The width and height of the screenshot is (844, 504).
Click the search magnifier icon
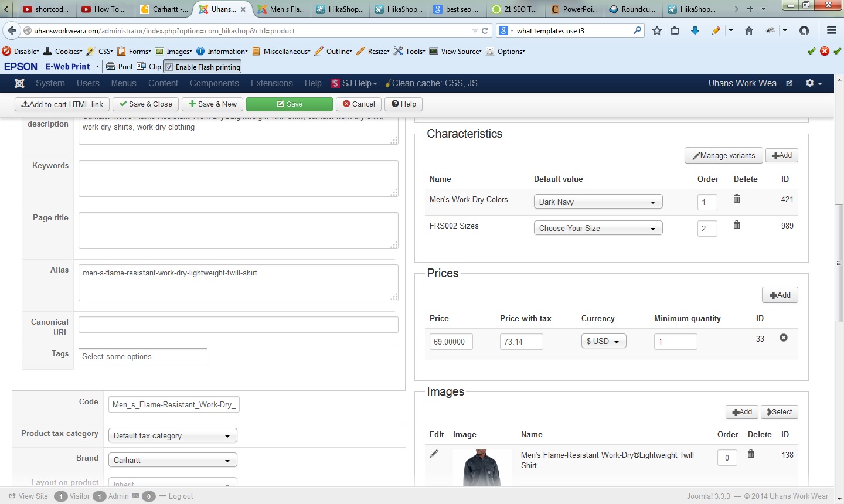coord(638,30)
